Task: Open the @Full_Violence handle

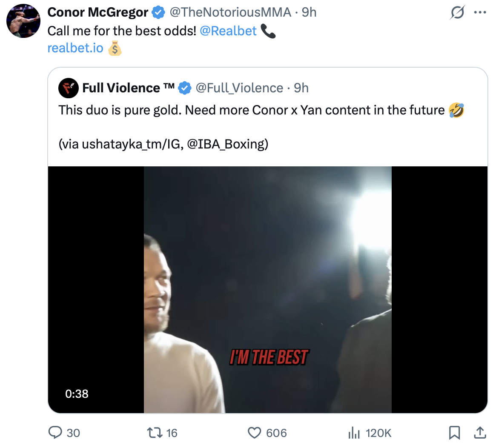Action: 239,88
